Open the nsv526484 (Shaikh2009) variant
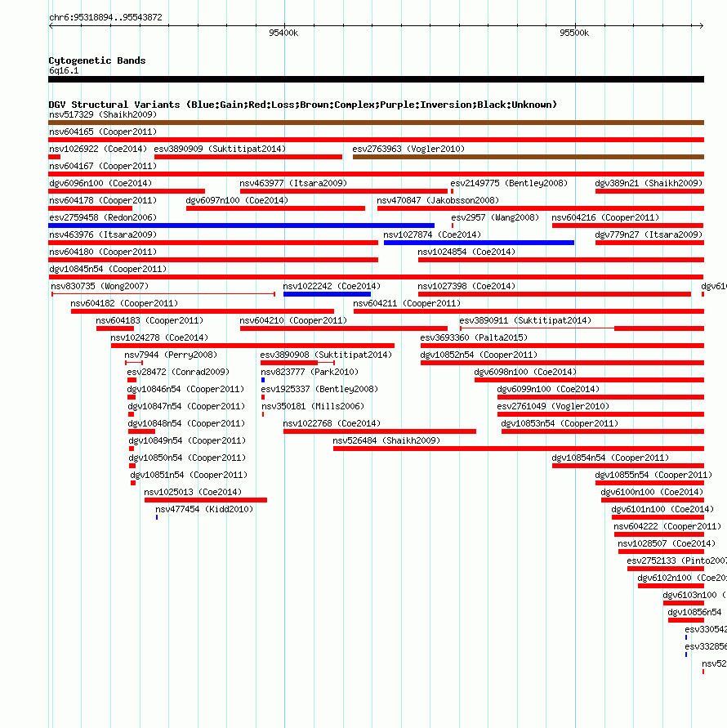Image resolution: width=727 pixels, height=728 pixels. (x=386, y=441)
